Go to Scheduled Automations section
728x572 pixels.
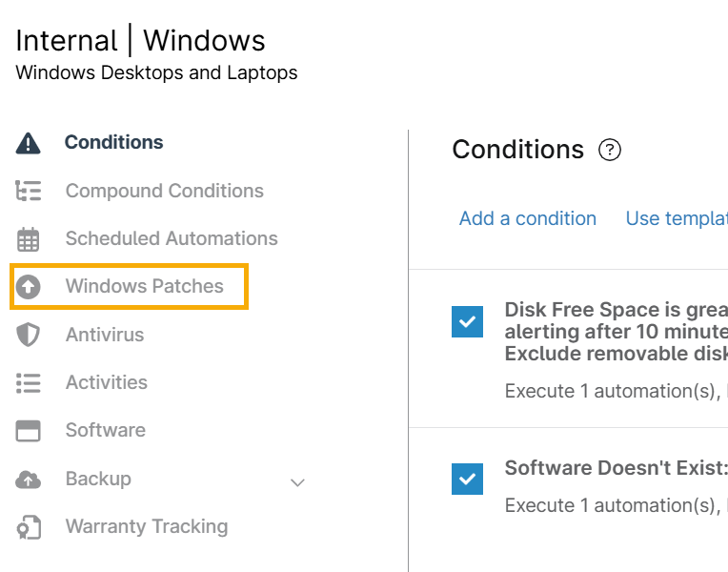[x=172, y=238]
